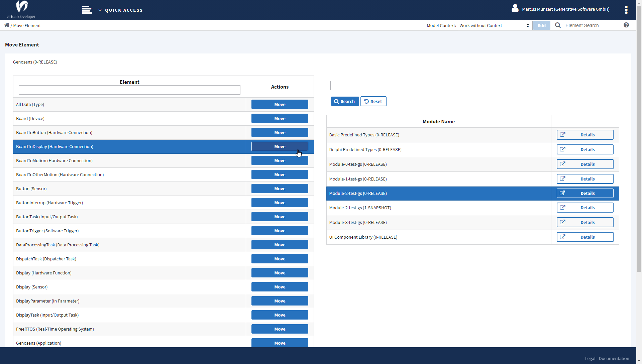Click the virtual developer logo

(21, 10)
